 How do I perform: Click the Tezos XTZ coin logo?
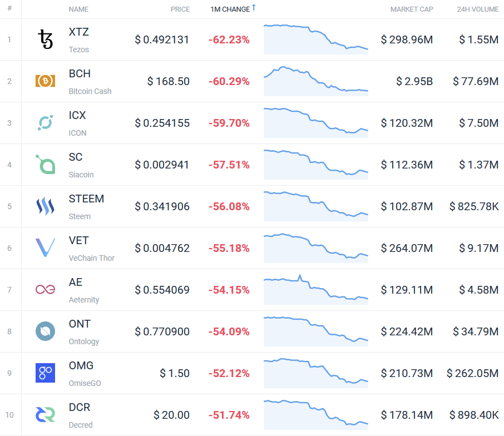point(45,39)
